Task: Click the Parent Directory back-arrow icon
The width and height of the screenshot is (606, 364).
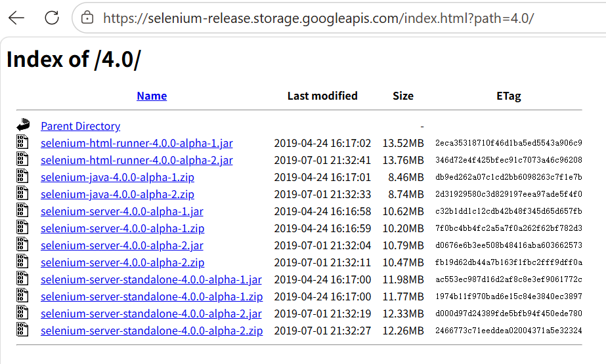Action: [23, 125]
